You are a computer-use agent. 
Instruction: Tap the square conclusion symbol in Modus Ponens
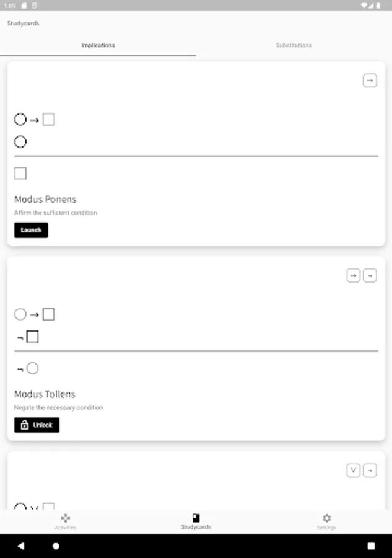[20, 174]
